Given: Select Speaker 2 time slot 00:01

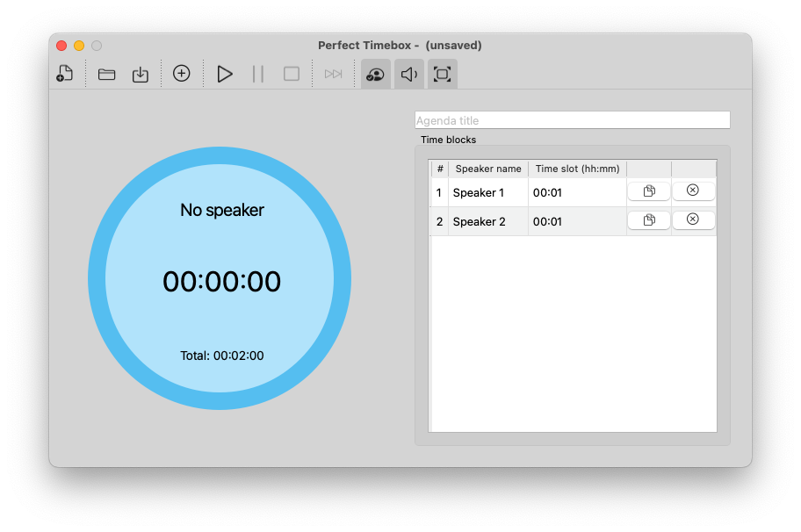Looking at the screenshot, I should pos(577,221).
